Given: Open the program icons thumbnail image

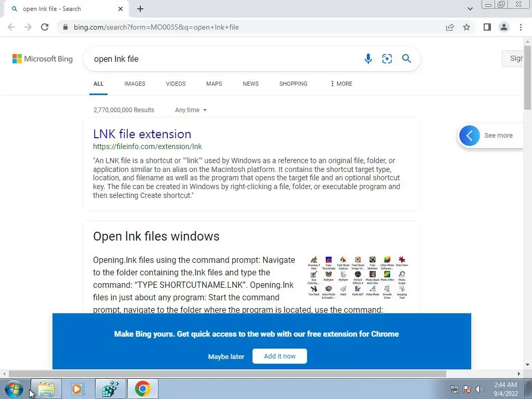Looking at the screenshot, I should point(357,278).
